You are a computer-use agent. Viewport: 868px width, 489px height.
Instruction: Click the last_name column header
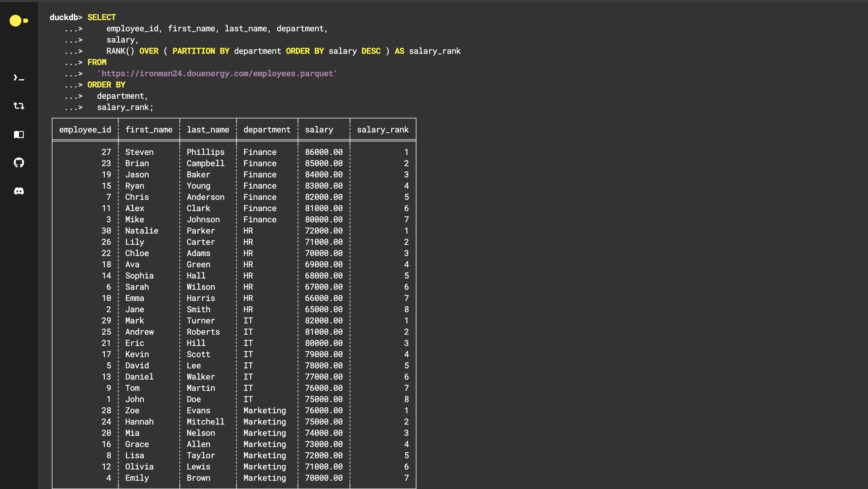coord(208,129)
